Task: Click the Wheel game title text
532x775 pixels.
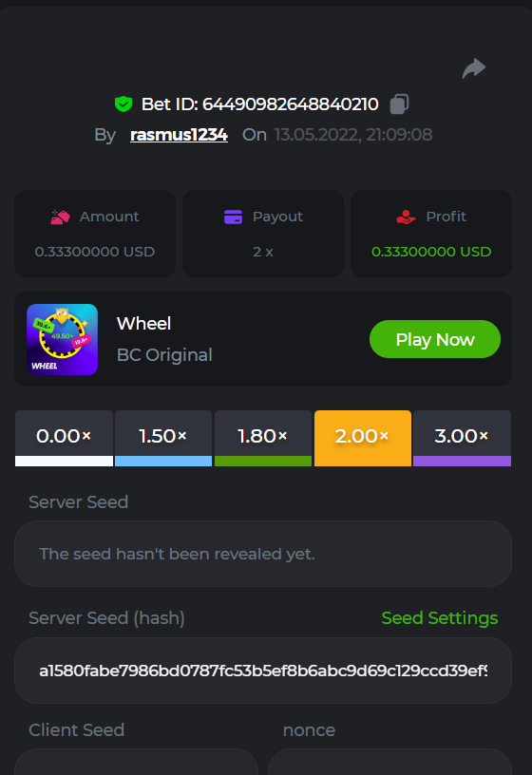Action: click(143, 323)
